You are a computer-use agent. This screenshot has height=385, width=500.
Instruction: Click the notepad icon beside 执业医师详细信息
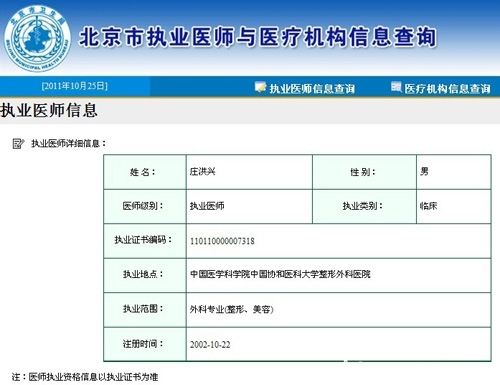(18, 143)
